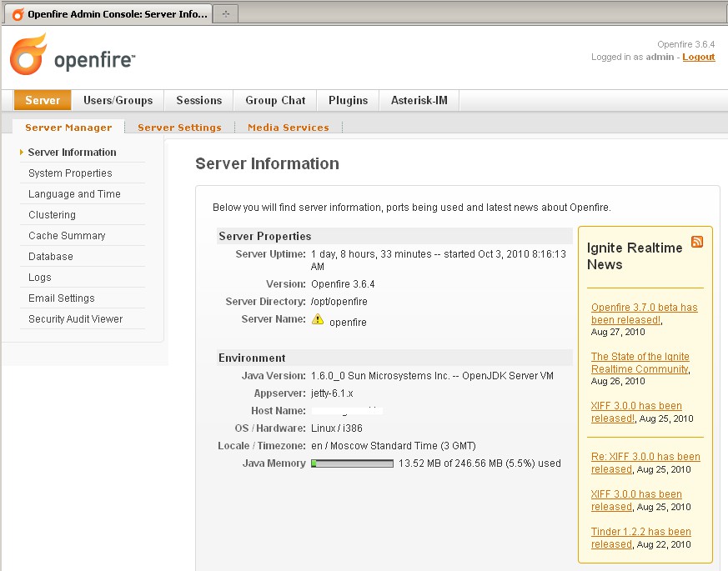The image size is (728, 571).
Task: Open Server Information in sidebar
Action: pos(72,153)
